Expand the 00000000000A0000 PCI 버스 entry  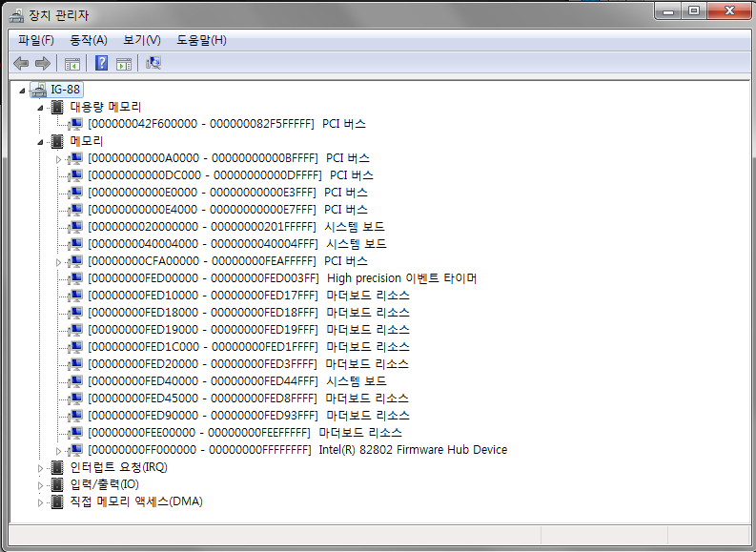58,159
